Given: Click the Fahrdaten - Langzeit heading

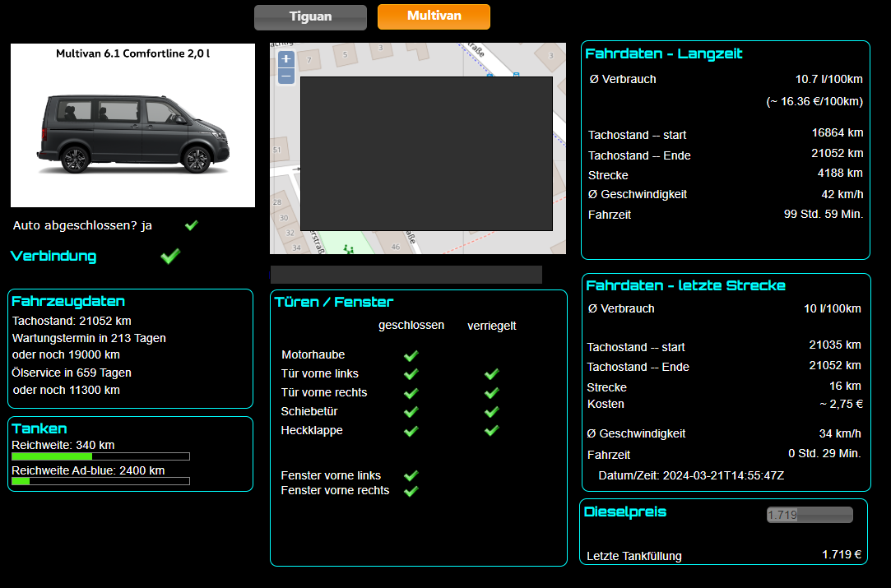Looking at the screenshot, I should pos(664,54).
